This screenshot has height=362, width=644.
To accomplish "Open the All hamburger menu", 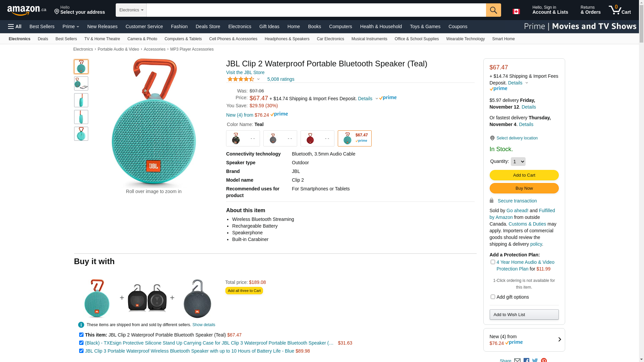I will click(x=15, y=26).
